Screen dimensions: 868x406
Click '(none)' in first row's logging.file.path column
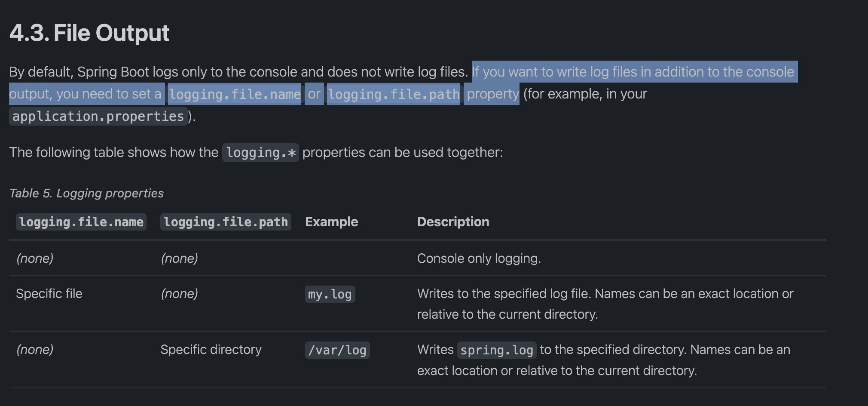179,258
